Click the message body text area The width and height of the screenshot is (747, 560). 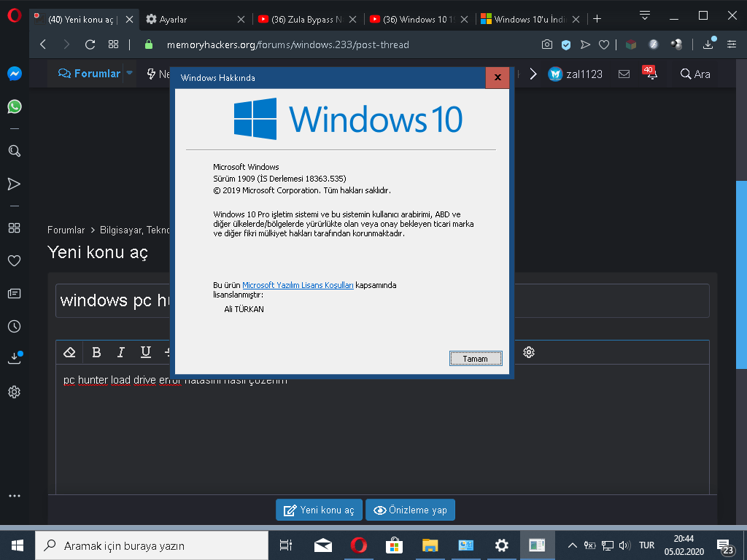pyautogui.click(x=382, y=429)
